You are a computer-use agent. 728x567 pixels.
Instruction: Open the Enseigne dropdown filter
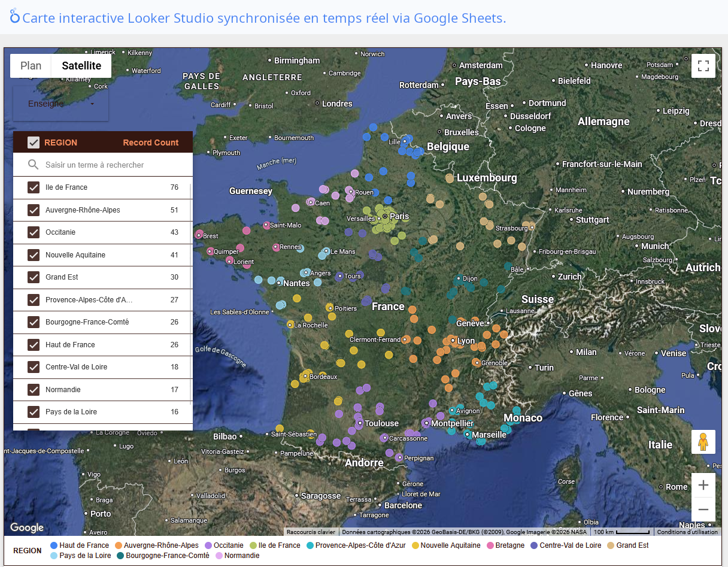[x=60, y=104]
